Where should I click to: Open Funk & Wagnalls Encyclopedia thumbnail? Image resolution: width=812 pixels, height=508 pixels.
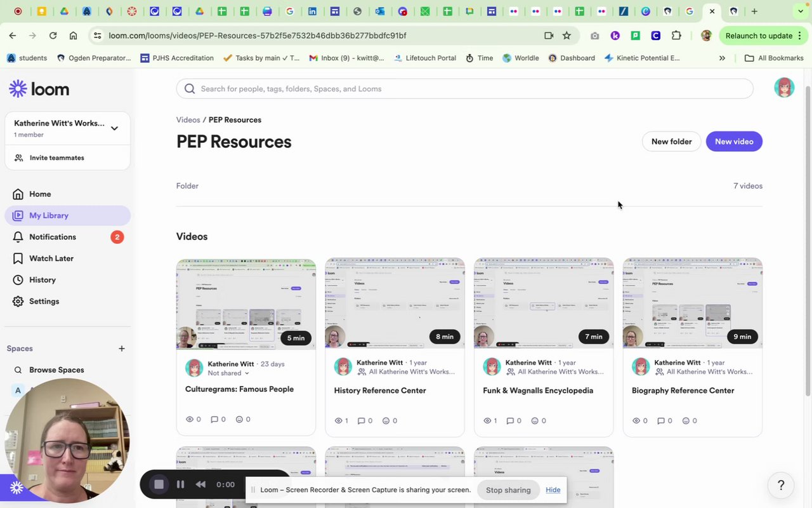[544, 303]
